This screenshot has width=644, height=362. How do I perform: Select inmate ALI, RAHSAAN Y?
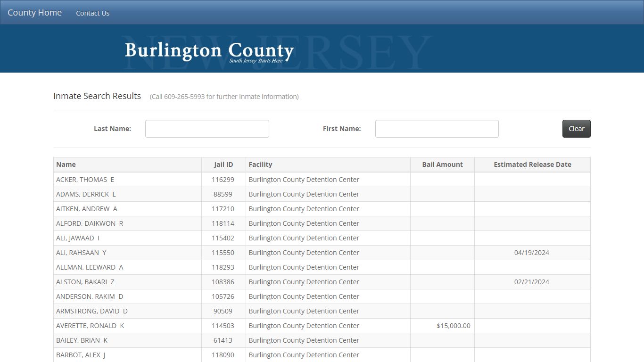click(81, 253)
